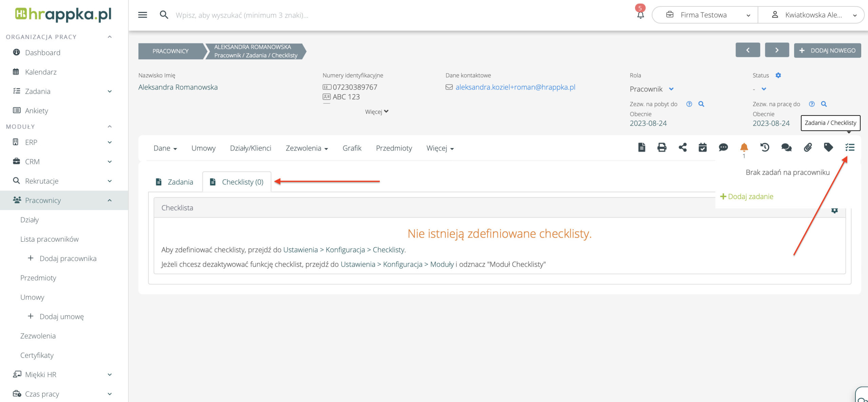Click the search input field
This screenshot has width=868, height=402.
242,15
